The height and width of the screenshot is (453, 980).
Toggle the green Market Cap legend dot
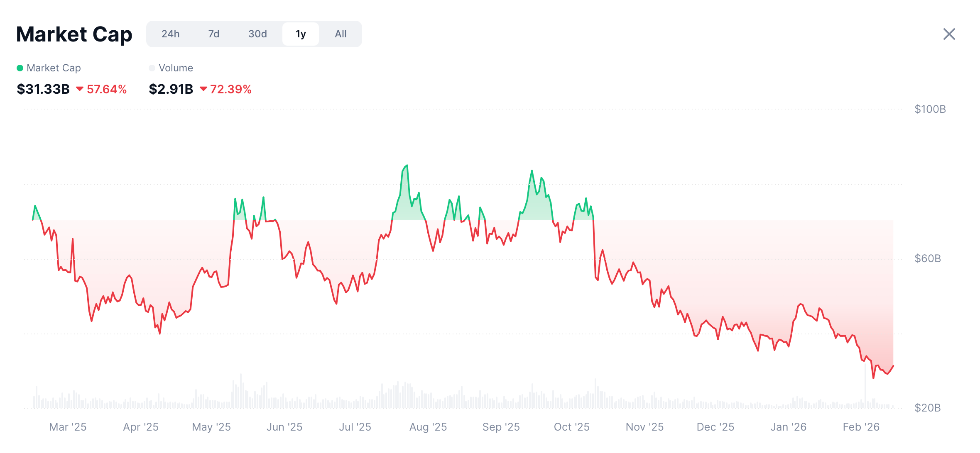(20, 68)
